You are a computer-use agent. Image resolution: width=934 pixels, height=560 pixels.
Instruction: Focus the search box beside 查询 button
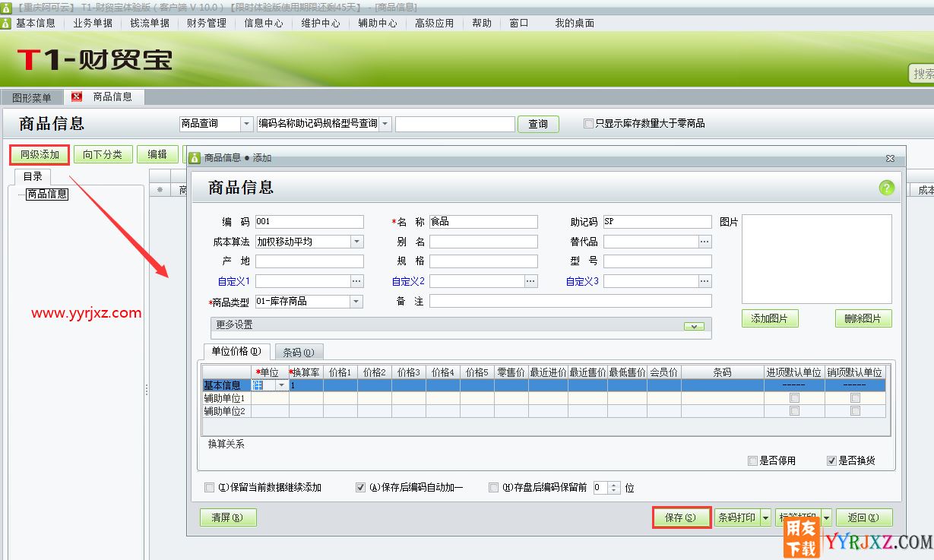pyautogui.click(x=455, y=124)
